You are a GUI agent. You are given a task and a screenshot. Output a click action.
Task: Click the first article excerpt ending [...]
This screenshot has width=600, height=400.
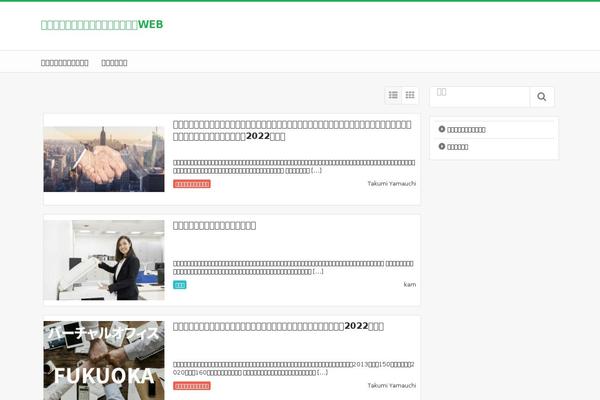click(x=294, y=167)
